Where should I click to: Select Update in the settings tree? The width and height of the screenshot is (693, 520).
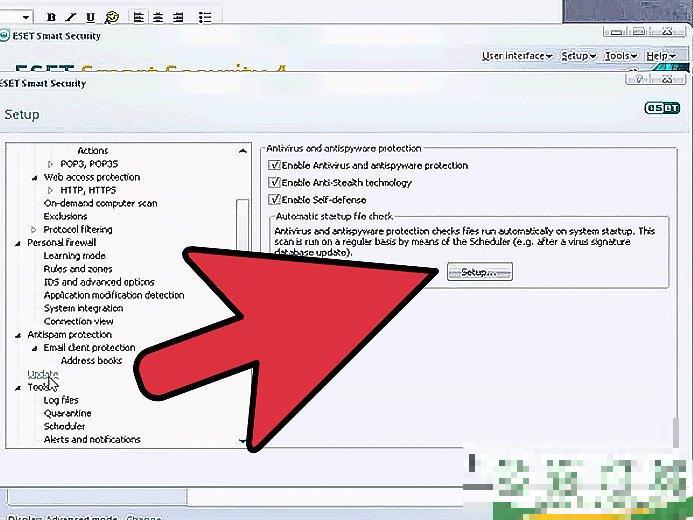point(43,374)
